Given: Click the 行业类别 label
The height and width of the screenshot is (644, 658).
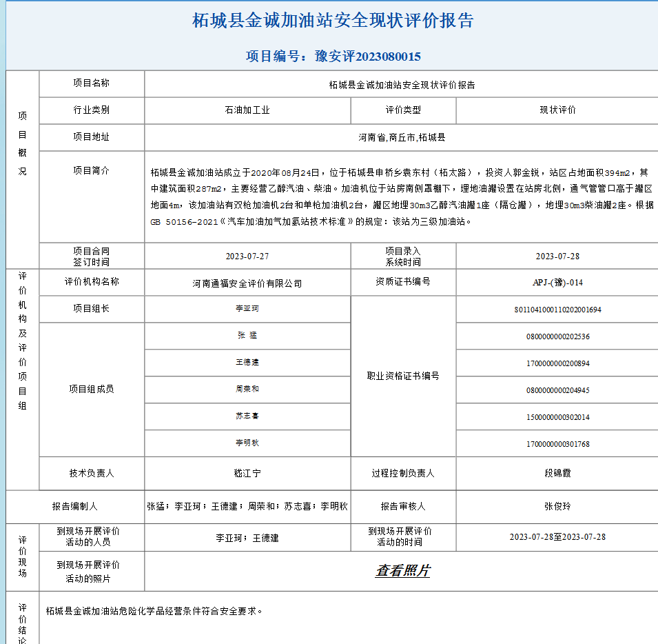Looking at the screenshot, I should pyautogui.click(x=92, y=110).
